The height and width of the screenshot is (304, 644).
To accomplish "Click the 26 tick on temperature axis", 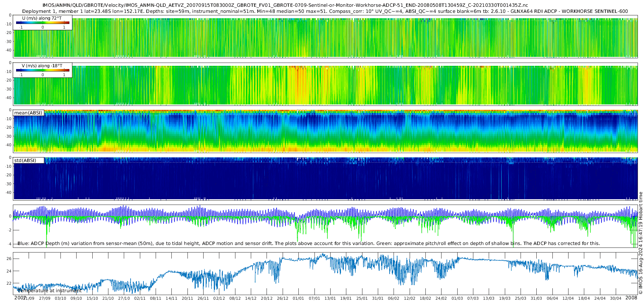I will [9, 259].
